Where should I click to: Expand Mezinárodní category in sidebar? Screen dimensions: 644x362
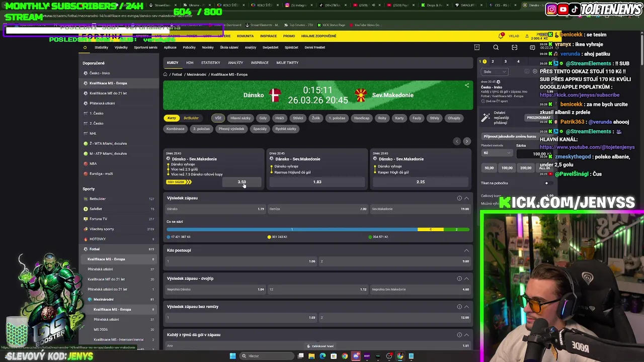[x=120, y=299]
